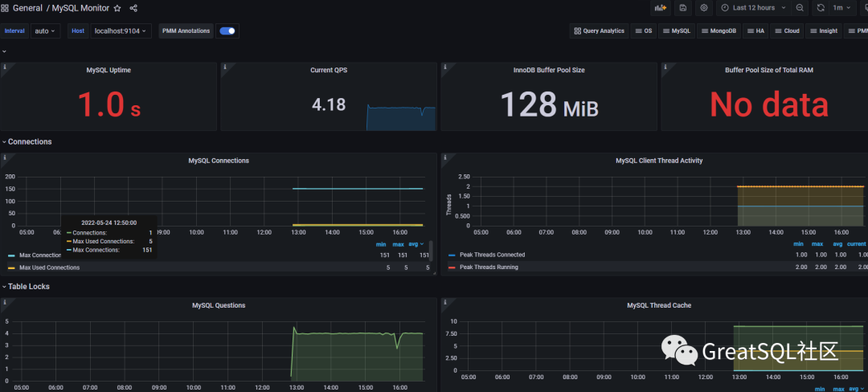Open InnoDB Buffer Pool Size panel title menu
This screenshot has height=392, width=868.
(x=549, y=70)
